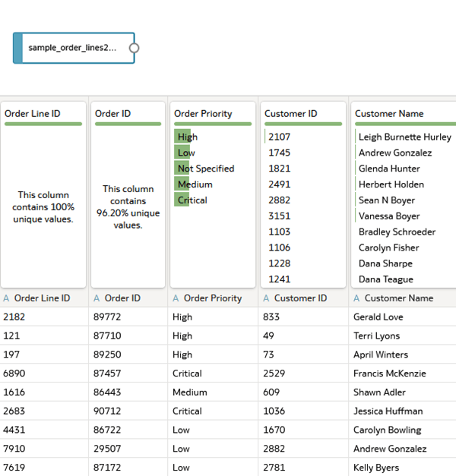456x476 pixels.
Task: Select value 1241 in Customer ID tile
Action: pos(280,279)
